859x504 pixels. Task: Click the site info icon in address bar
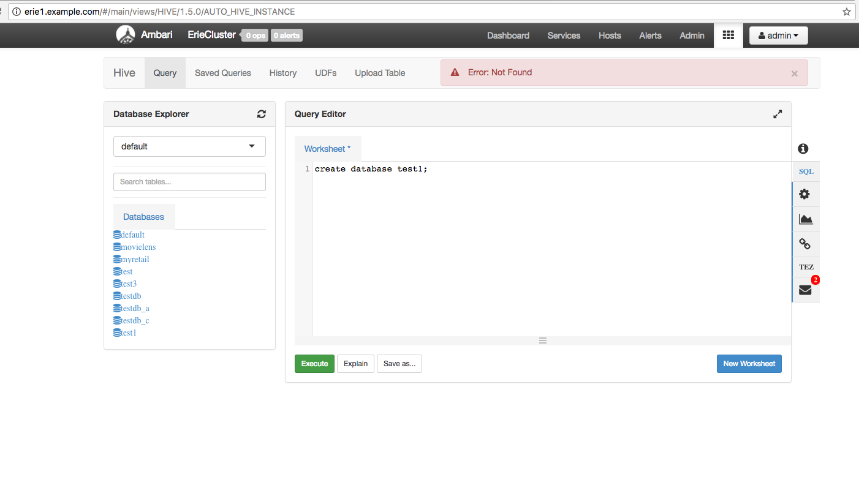coord(17,12)
